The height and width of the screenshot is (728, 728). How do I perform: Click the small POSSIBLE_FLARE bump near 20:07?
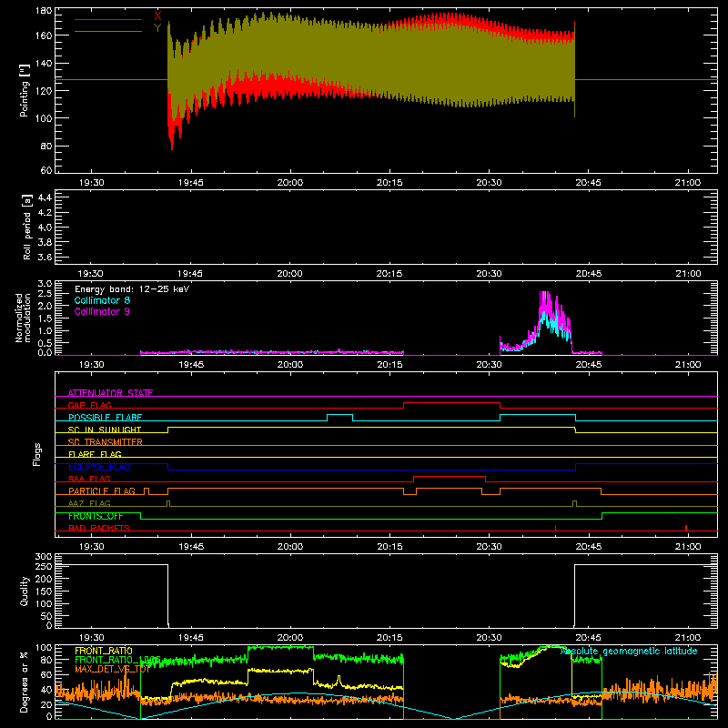pyautogui.click(x=339, y=415)
